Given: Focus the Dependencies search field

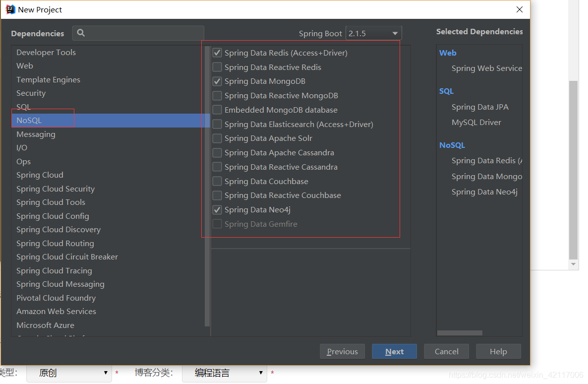Looking at the screenshot, I should (x=138, y=33).
